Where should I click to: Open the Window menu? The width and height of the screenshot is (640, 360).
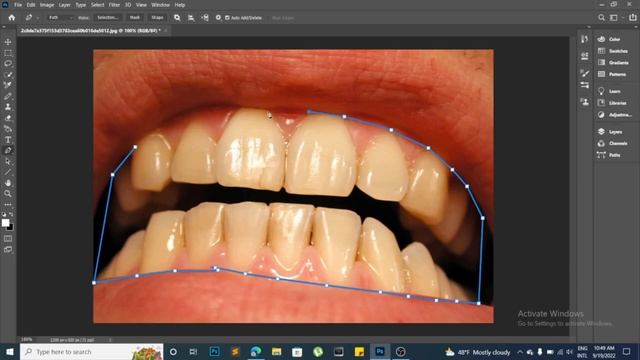click(160, 5)
